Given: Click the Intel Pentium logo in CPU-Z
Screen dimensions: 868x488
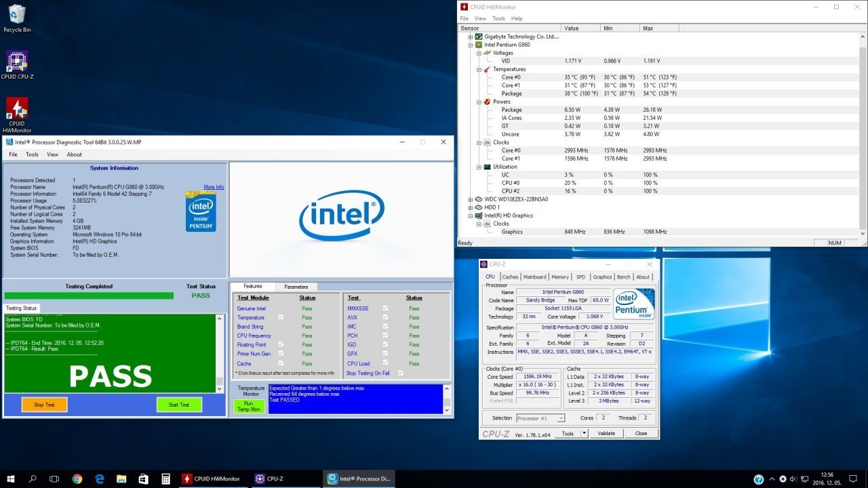Looking at the screenshot, I should tap(633, 304).
